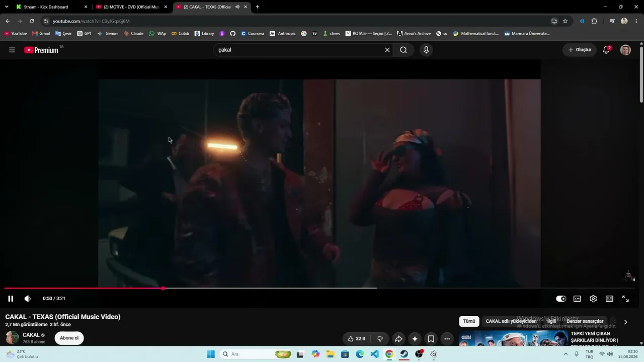Viewport: 644px width, 362px height.
Task: Open the Chrome media control button
Action: click(612, 21)
